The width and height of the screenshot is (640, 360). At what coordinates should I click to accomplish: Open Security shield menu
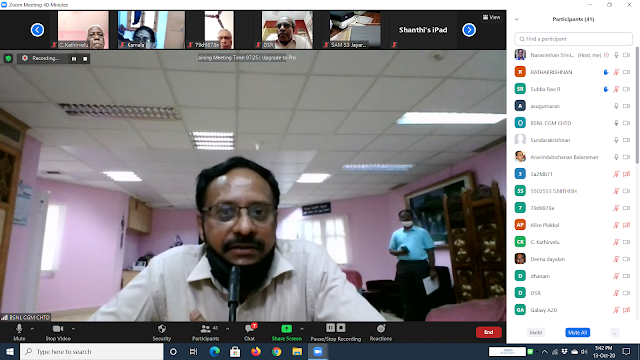[162, 332]
